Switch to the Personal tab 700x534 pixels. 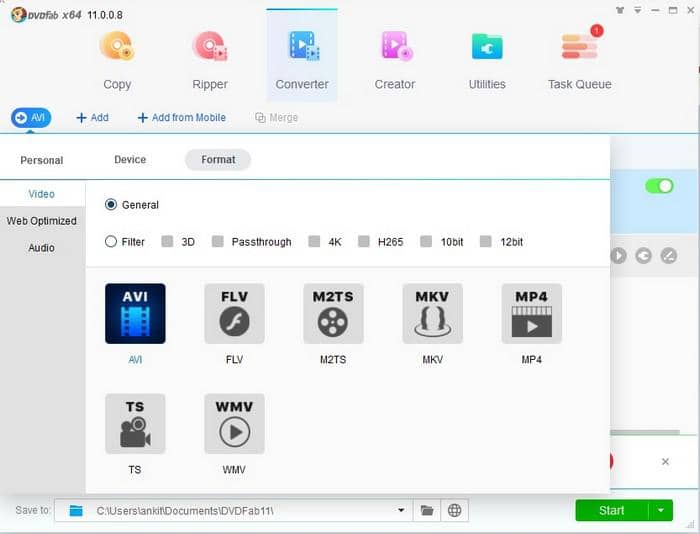click(x=42, y=160)
